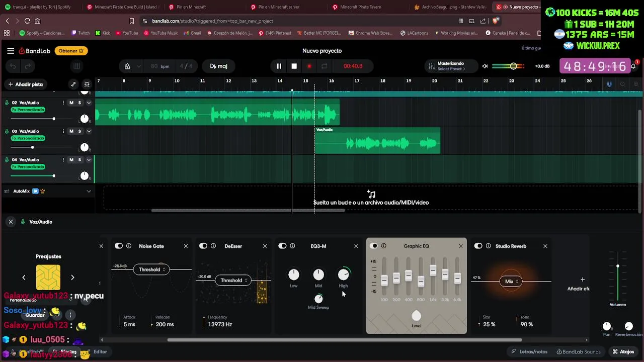Open the Editor tab at bottom
The image size is (644, 362).
[x=100, y=352]
